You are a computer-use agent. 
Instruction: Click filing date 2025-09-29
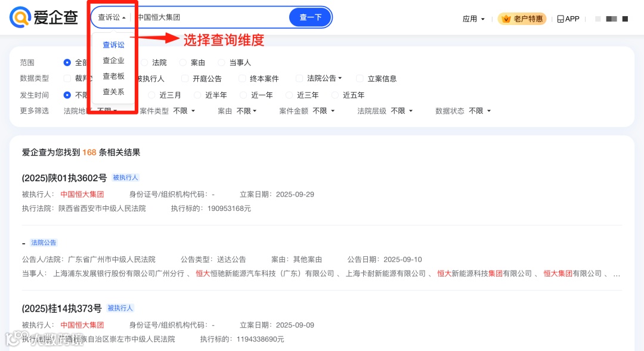coord(295,194)
